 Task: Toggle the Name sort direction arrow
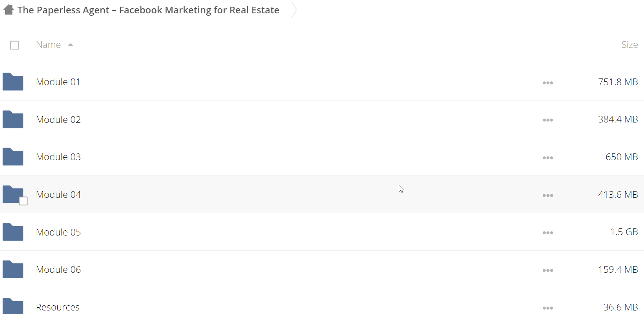click(71, 45)
